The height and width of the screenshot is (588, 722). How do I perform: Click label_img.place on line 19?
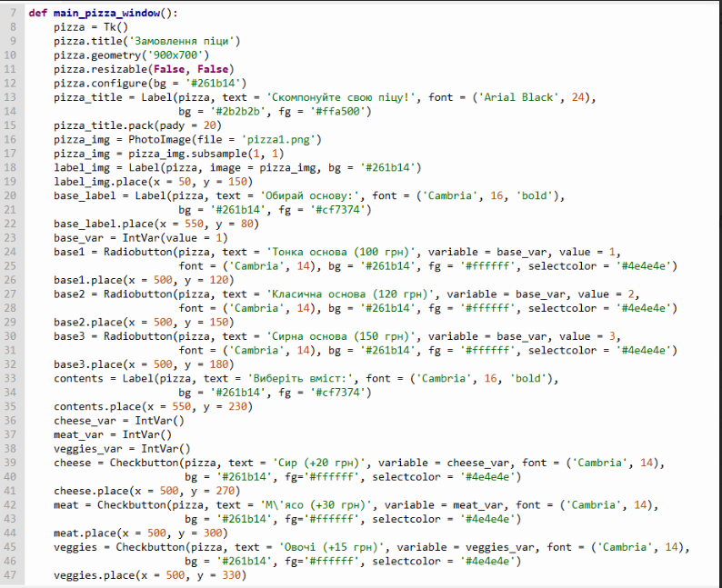click(100, 182)
